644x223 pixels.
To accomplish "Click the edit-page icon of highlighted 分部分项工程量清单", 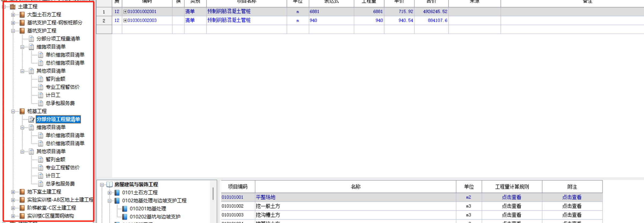I will 31,119.
